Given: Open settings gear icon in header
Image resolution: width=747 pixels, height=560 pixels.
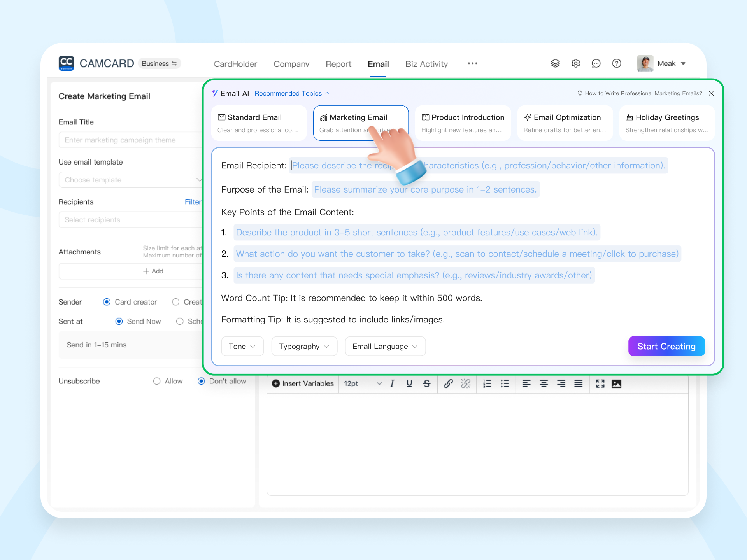Looking at the screenshot, I should (576, 63).
